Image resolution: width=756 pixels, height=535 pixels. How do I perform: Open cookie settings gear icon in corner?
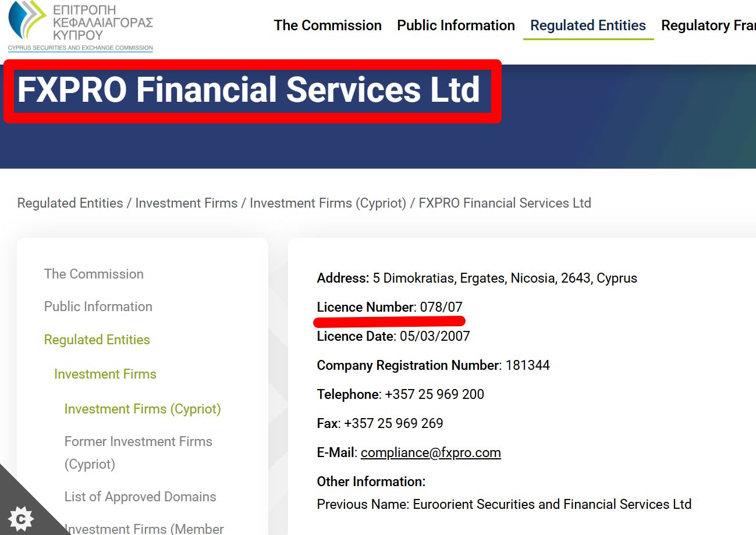coord(21,517)
